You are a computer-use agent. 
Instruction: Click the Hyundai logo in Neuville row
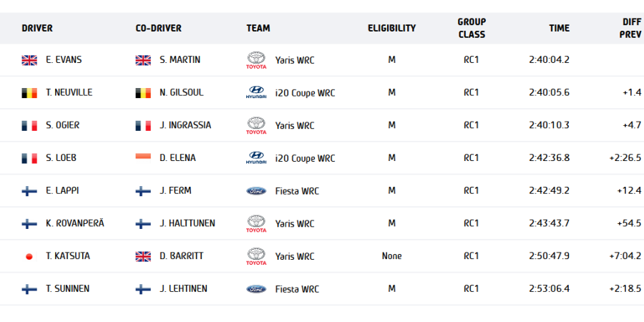(255, 94)
